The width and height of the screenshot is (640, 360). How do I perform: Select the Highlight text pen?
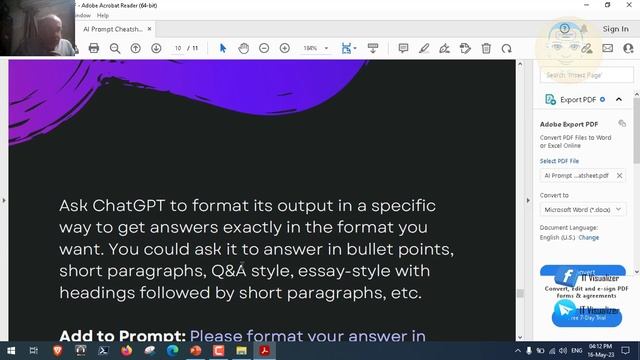(424, 48)
